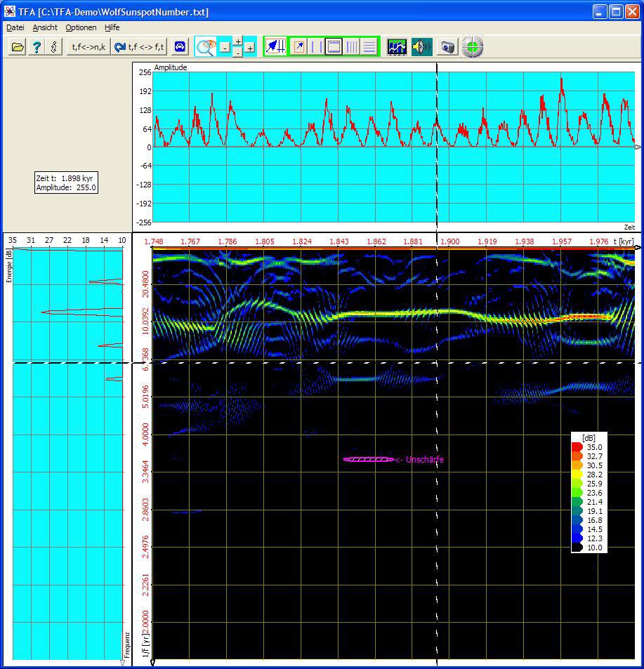Open help via question mark icon
Viewport: 644px width, 669px height.
pos(37,47)
